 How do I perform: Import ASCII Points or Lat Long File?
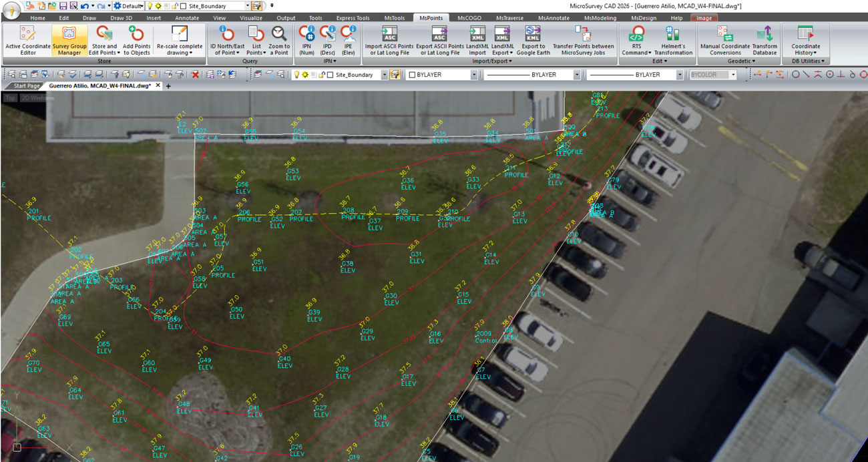coord(389,40)
